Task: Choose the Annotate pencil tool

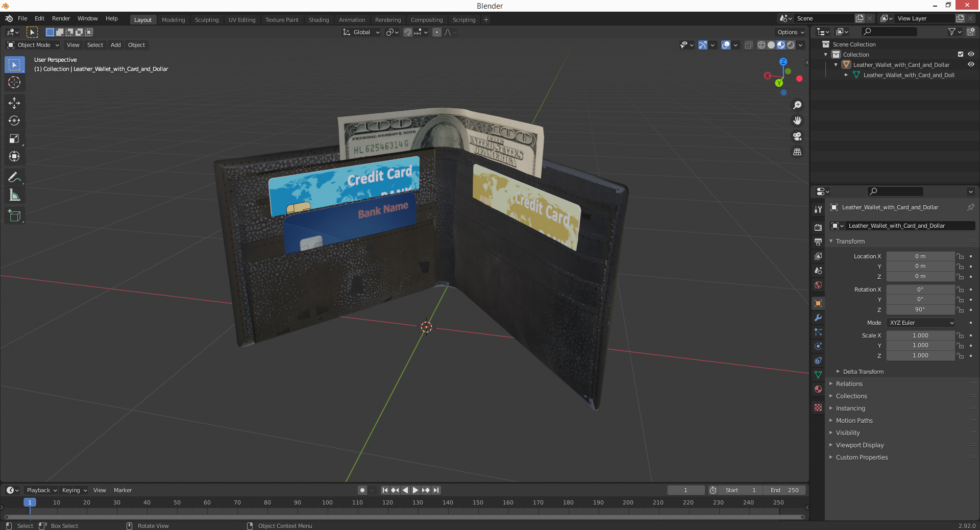Action: [x=14, y=177]
